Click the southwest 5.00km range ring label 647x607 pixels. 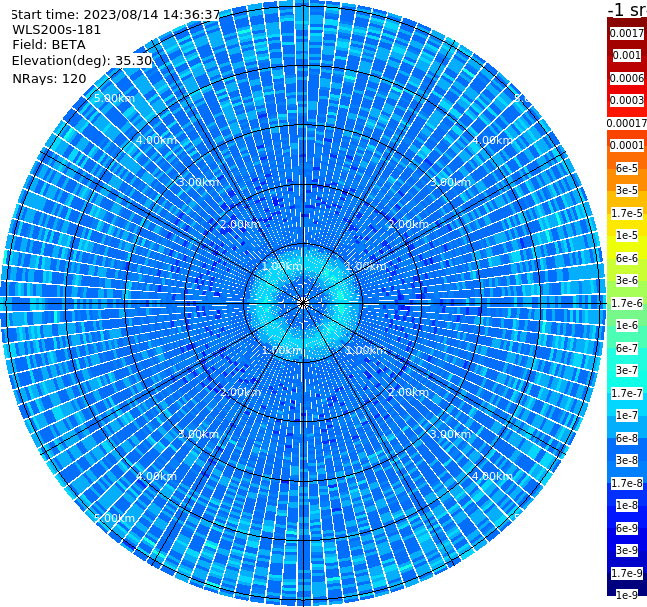click(x=114, y=518)
